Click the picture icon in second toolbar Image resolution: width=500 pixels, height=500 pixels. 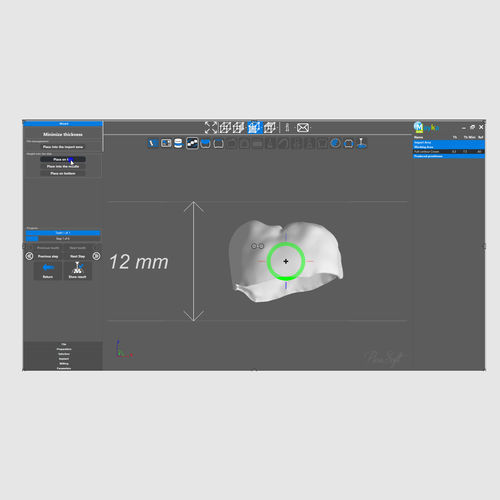click(166, 143)
